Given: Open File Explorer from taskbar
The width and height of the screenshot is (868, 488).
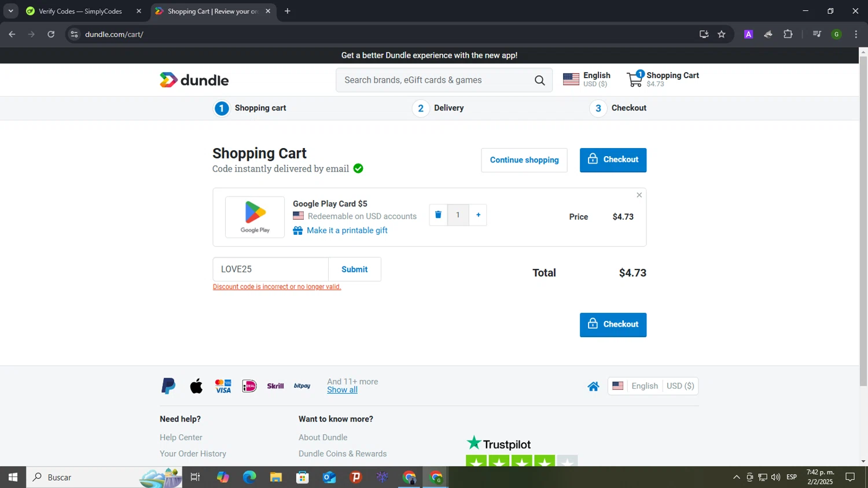Looking at the screenshot, I should coord(276,477).
